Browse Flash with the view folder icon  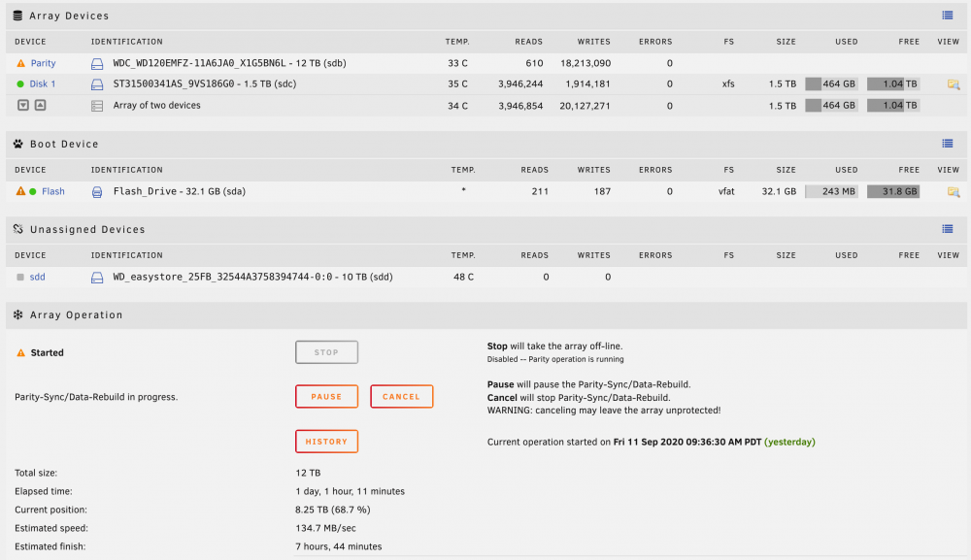click(954, 192)
